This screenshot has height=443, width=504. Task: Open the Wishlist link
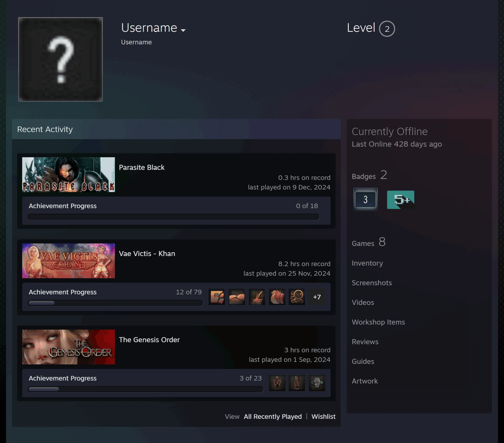(323, 416)
